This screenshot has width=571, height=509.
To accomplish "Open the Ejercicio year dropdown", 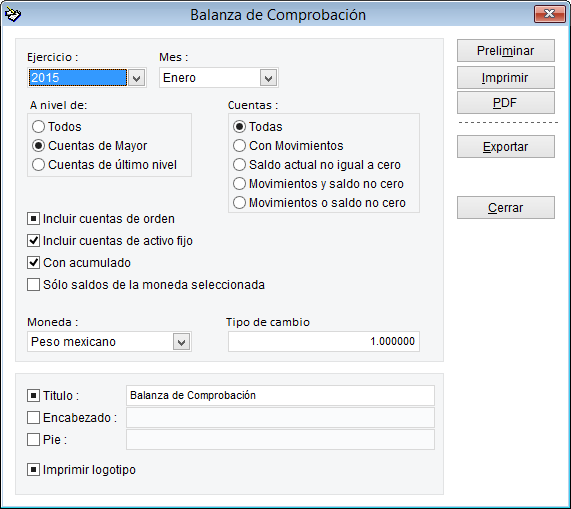I will tap(137, 78).
